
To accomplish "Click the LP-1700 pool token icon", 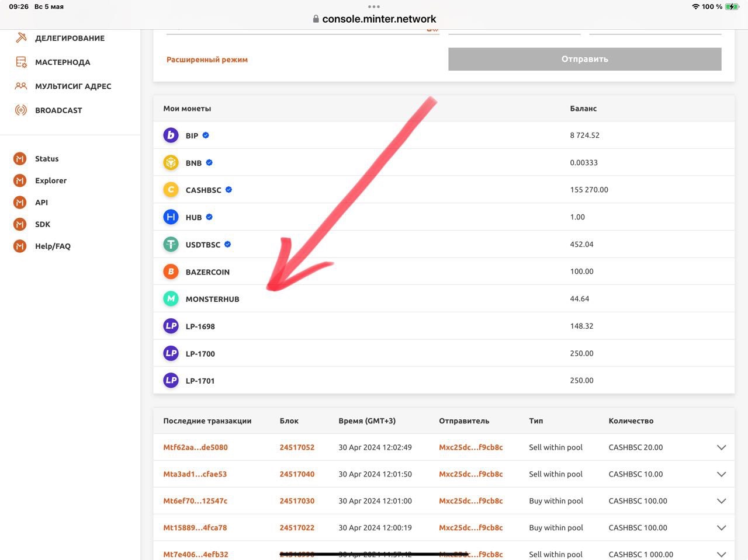I will pyautogui.click(x=171, y=353).
